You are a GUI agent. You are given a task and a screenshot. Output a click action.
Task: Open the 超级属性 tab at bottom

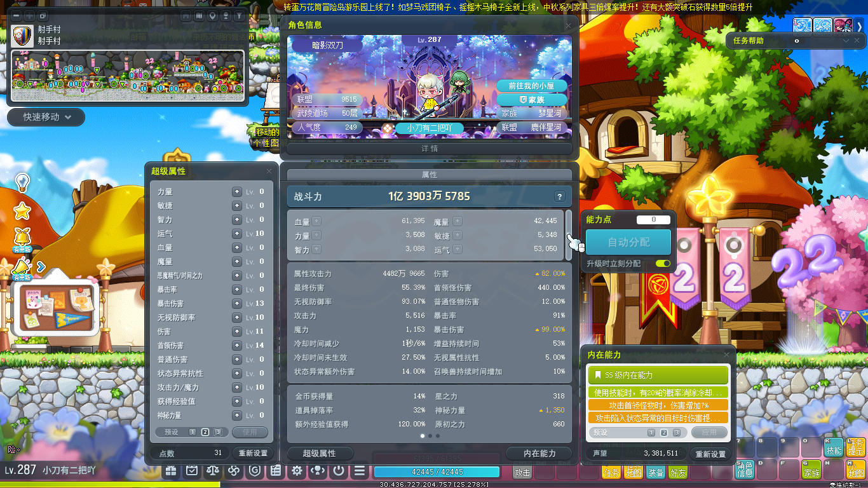click(320, 453)
